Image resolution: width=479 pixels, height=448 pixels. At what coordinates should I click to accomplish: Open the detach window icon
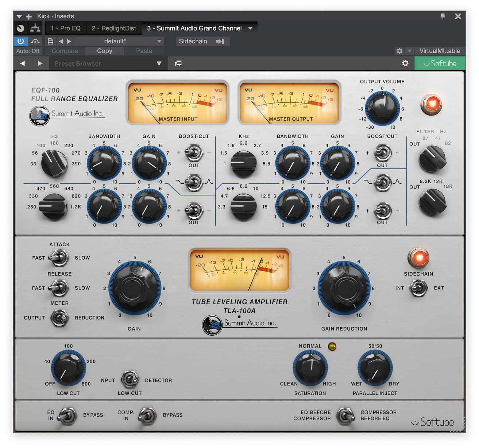click(x=178, y=63)
